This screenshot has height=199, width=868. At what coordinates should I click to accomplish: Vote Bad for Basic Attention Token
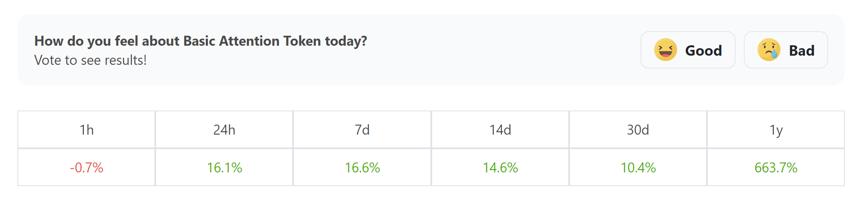pos(786,50)
